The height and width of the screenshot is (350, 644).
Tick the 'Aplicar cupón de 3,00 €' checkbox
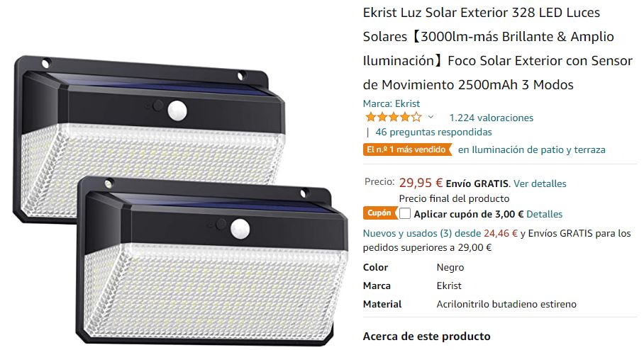404,214
